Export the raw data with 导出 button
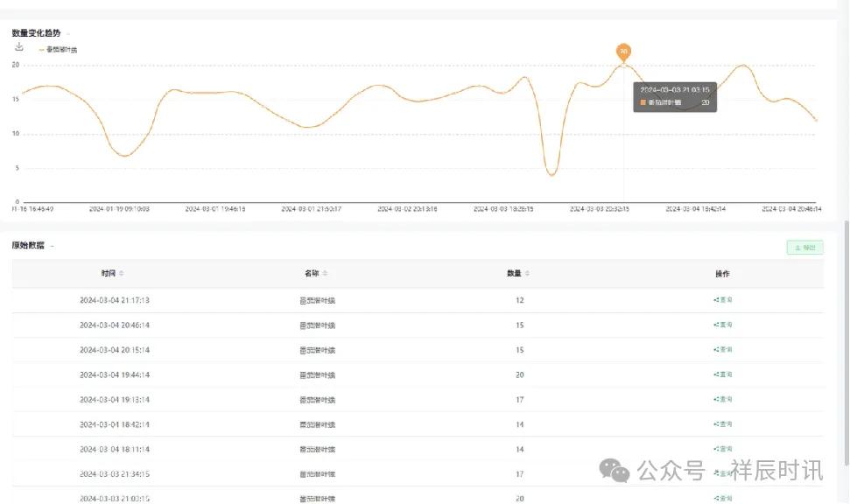Viewport: 850px width, 504px height. (x=804, y=248)
